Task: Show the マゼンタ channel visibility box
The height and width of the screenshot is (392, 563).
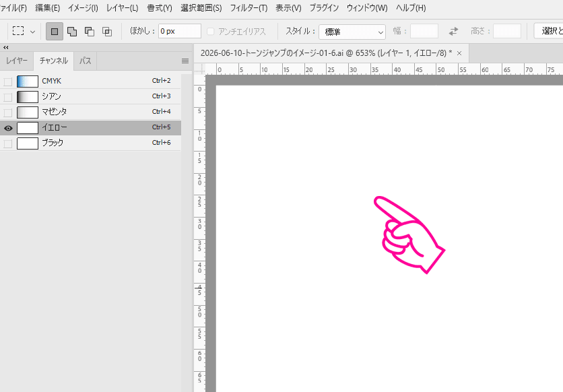Action: tap(8, 112)
